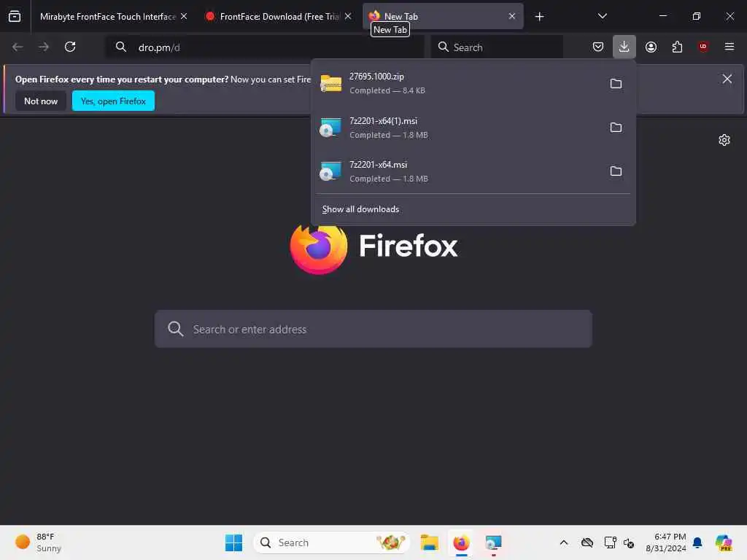This screenshot has width=747, height=560.
Task: Open the uBlock Origin extension icon
Action: [x=703, y=47]
